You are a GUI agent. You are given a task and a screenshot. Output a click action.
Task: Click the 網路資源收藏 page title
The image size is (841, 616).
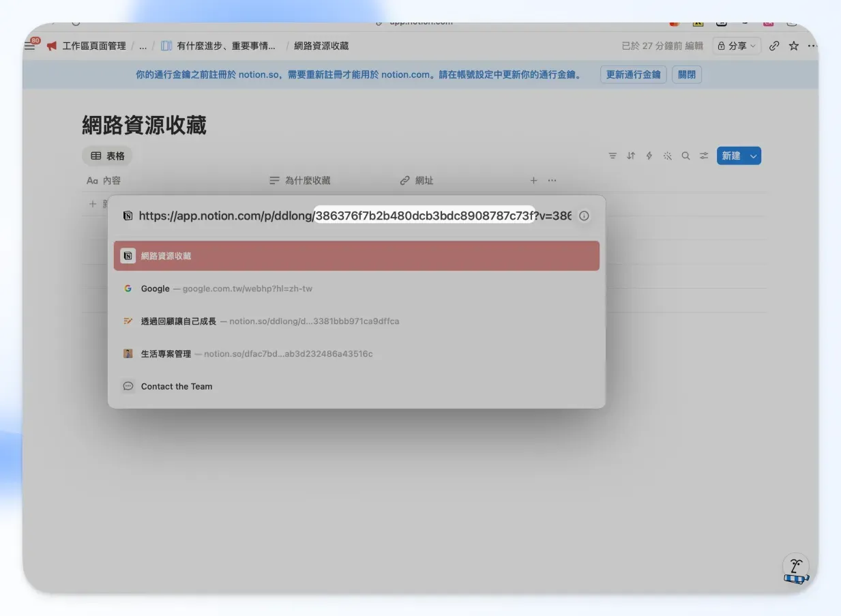[x=144, y=125]
